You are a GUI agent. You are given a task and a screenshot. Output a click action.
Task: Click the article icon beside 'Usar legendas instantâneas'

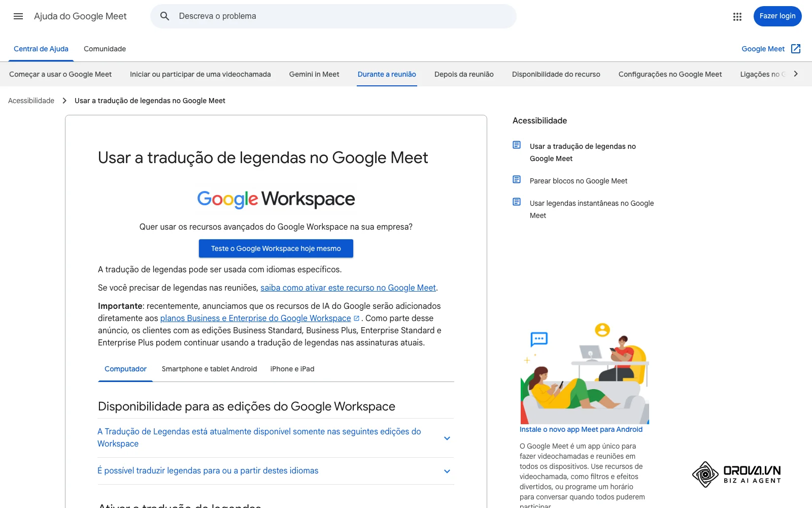pyautogui.click(x=517, y=202)
